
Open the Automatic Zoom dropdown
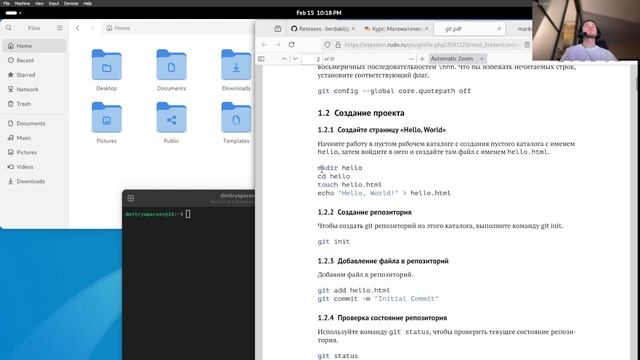[x=457, y=59]
